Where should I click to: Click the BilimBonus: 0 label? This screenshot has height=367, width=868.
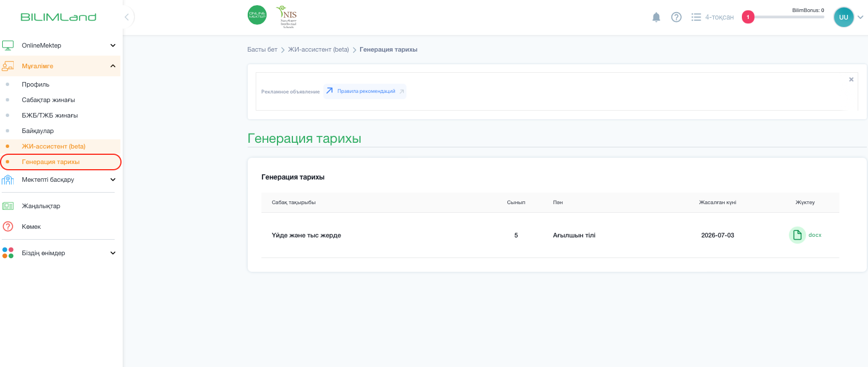coord(808,10)
